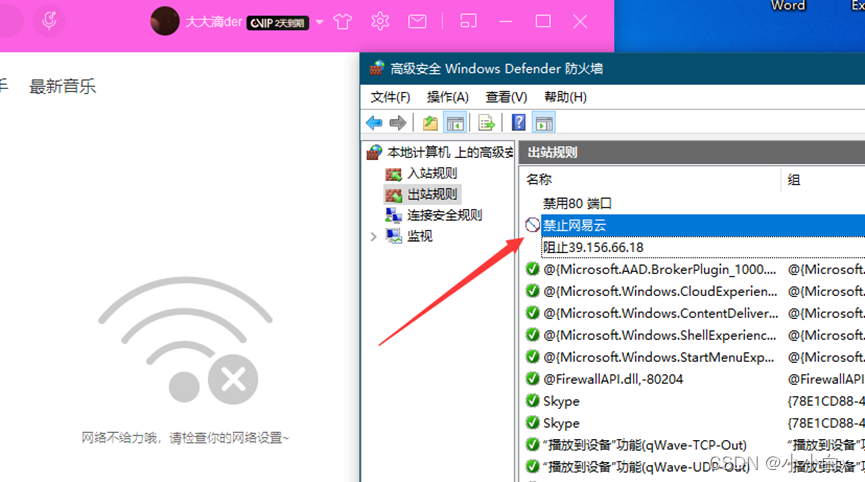Viewport: 865px width, 482px height.
Task: Click username 大大滴der
Action: pos(213,22)
